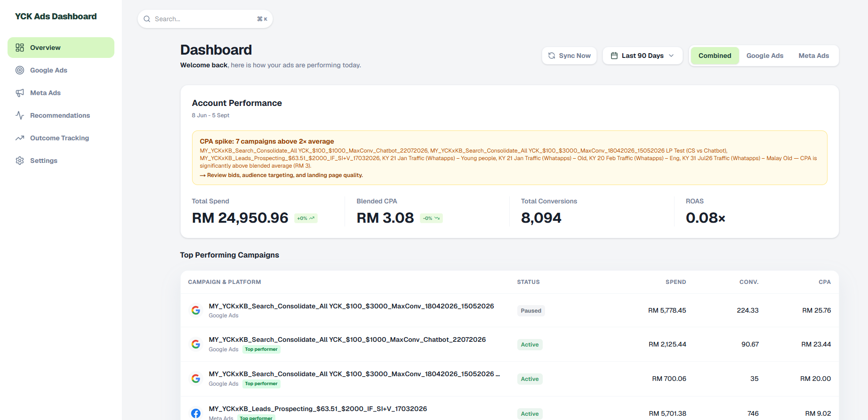
Task: Click the CPA column header
Action: coord(825,282)
